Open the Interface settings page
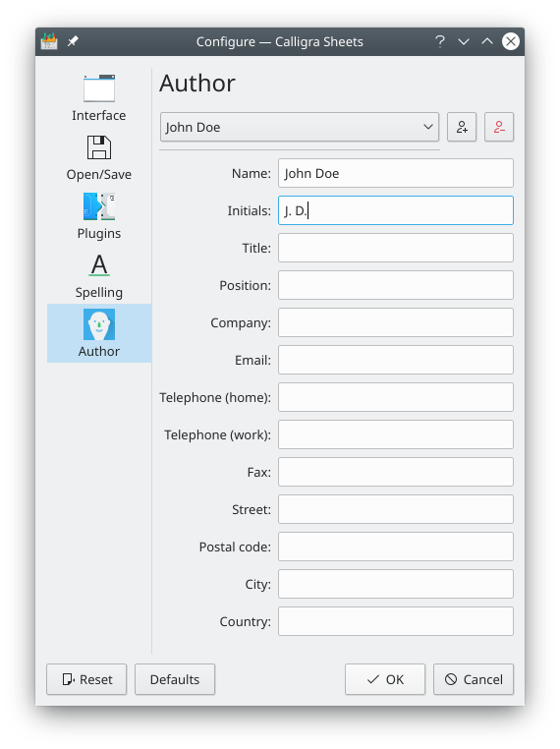Screen dimensions: 560x749 [x=99, y=98]
